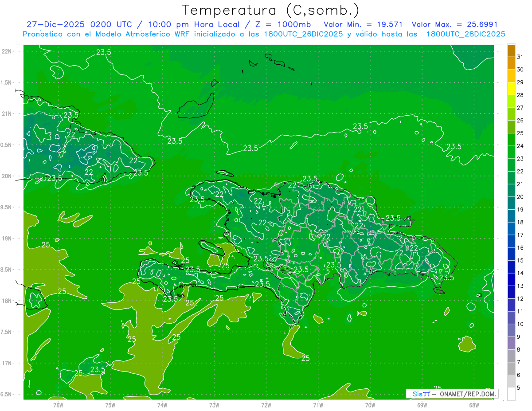Click the 20N latitude axis label
The height and width of the screenshot is (411, 532).
(x=7, y=176)
